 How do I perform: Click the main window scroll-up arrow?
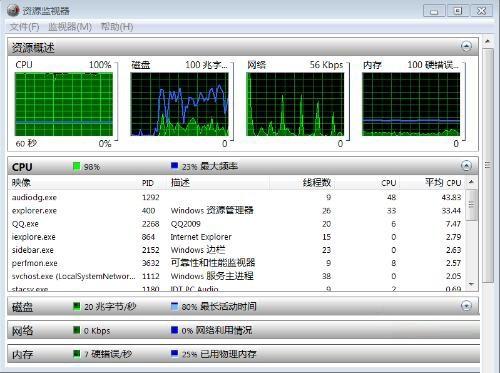point(488,42)
